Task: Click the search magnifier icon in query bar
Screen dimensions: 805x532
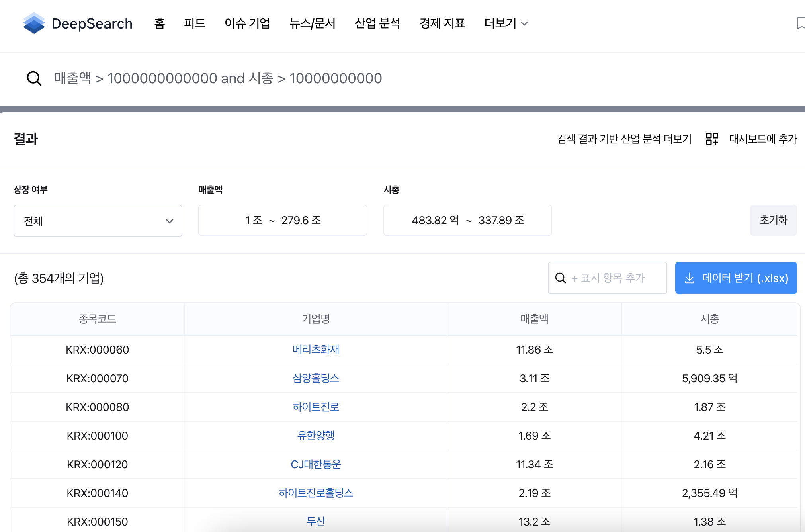Action: point(34,78)
